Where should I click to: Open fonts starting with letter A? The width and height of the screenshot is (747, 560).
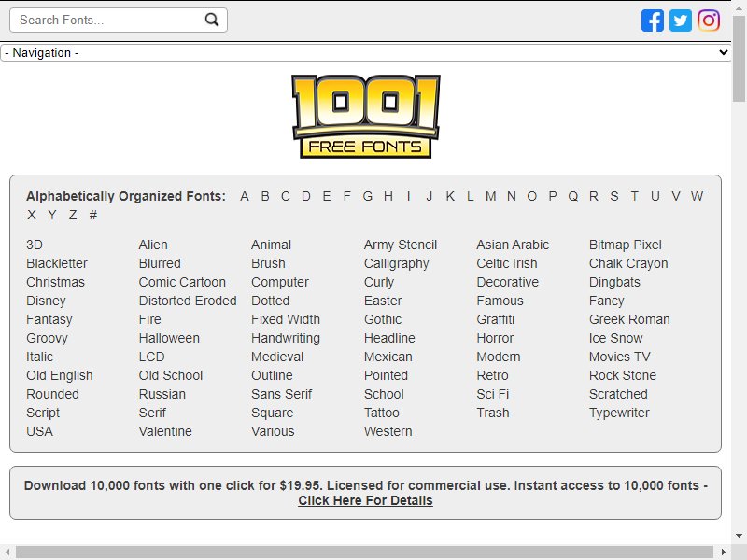pos(245,196)
